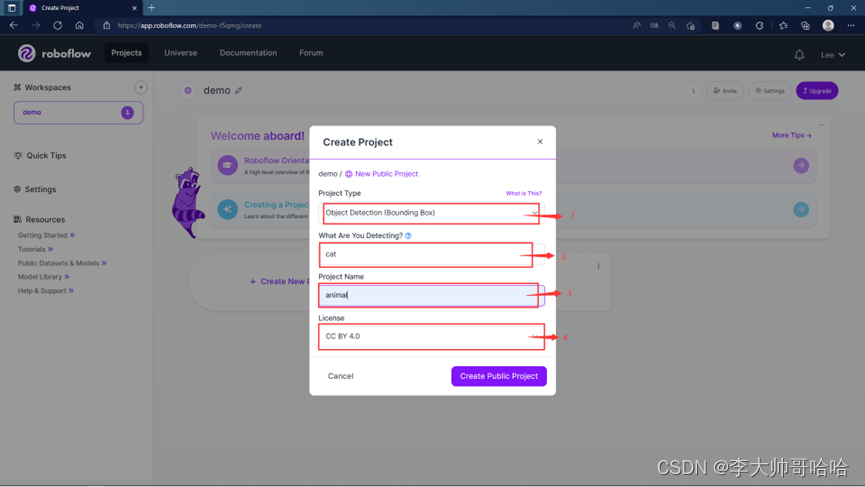
Task: Click the Create New Project button
Action: (279, 281)
